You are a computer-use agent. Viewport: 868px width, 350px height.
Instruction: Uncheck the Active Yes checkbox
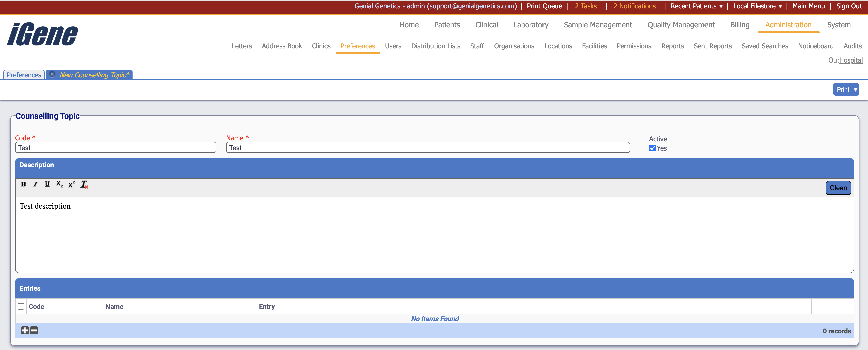tap(652, 148)
